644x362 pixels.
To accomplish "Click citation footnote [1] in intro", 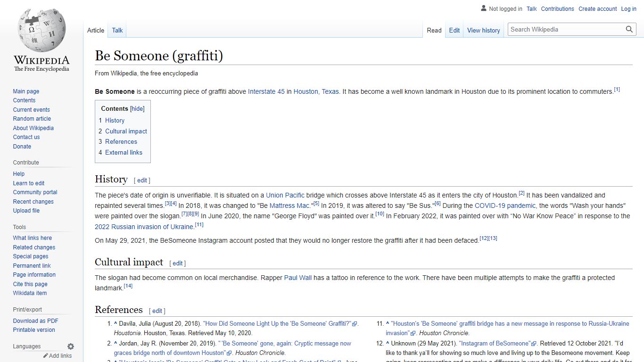I will point(617,90).
